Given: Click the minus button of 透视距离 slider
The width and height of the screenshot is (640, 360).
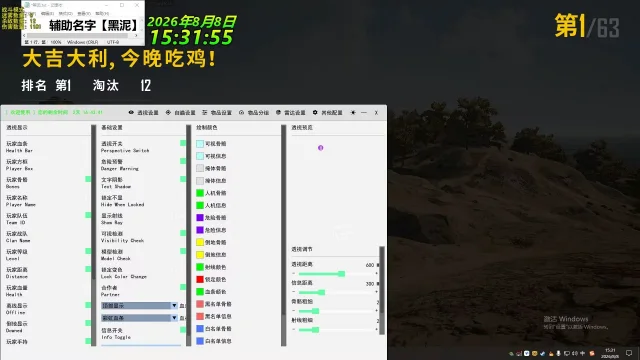Looking at the screenshot, I should [293, 273].
